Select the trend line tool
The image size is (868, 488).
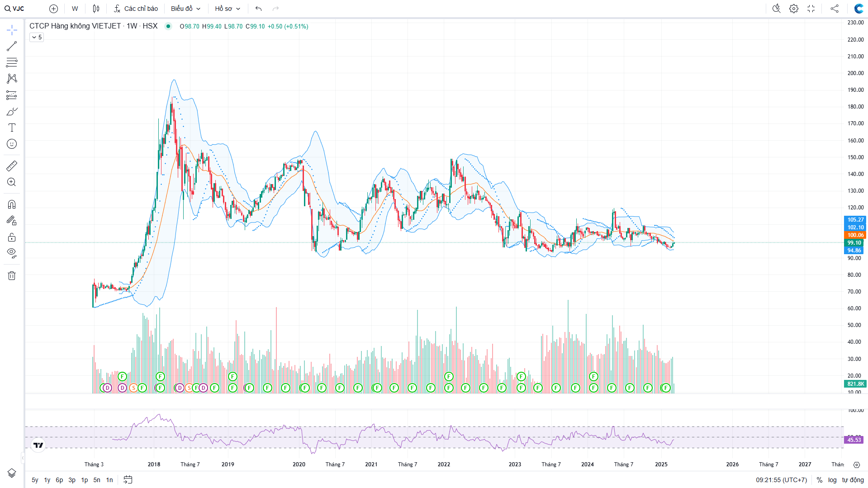(12, 46)
